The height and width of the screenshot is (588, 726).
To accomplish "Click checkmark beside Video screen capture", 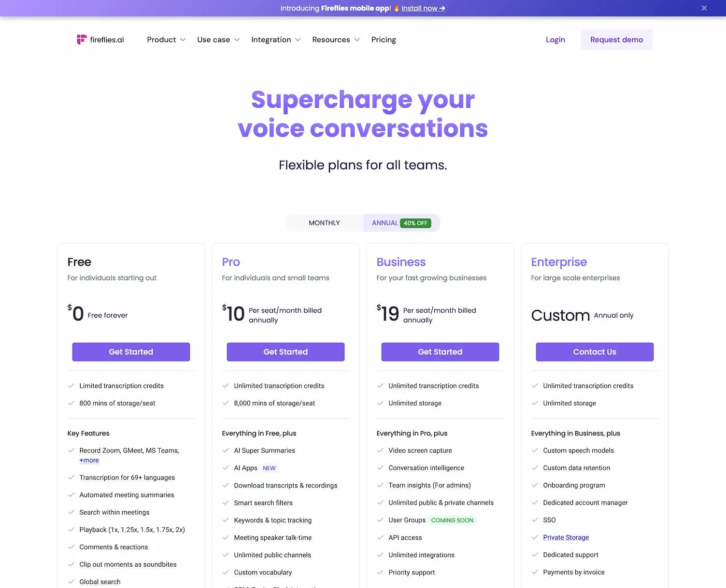I will click(380, 450).
